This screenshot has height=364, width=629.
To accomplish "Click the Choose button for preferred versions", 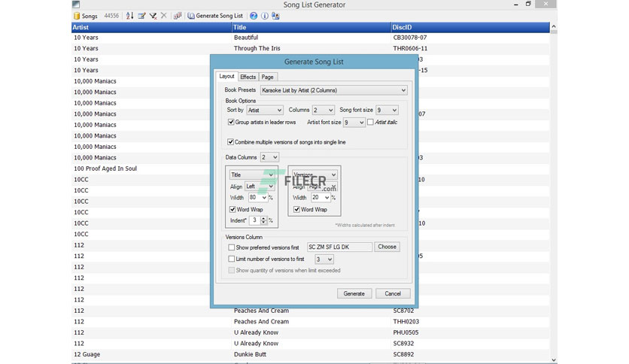I will (387, 247).
